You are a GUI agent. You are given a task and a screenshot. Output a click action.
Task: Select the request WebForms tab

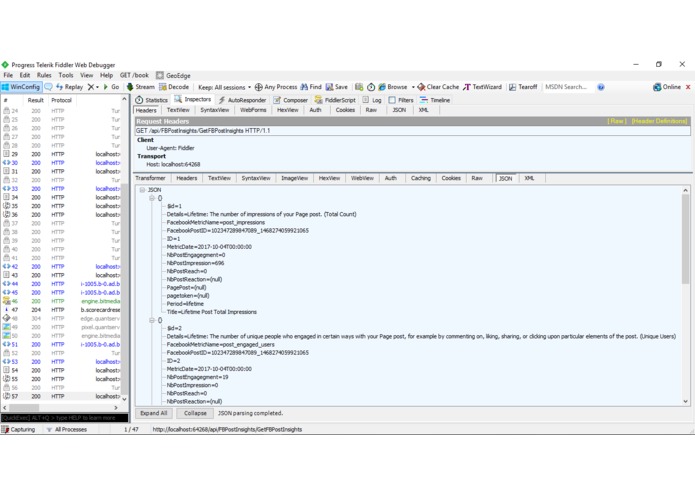[x=253, y=110]
